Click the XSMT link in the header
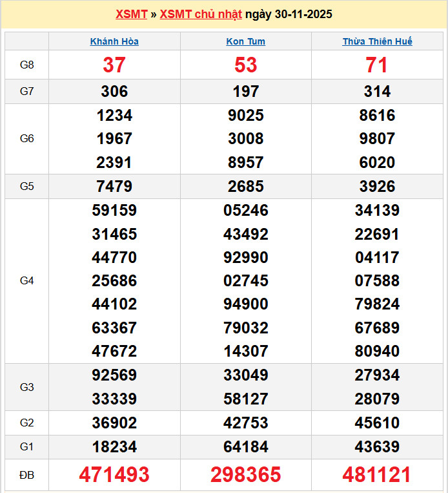 (x=131, y=14)
